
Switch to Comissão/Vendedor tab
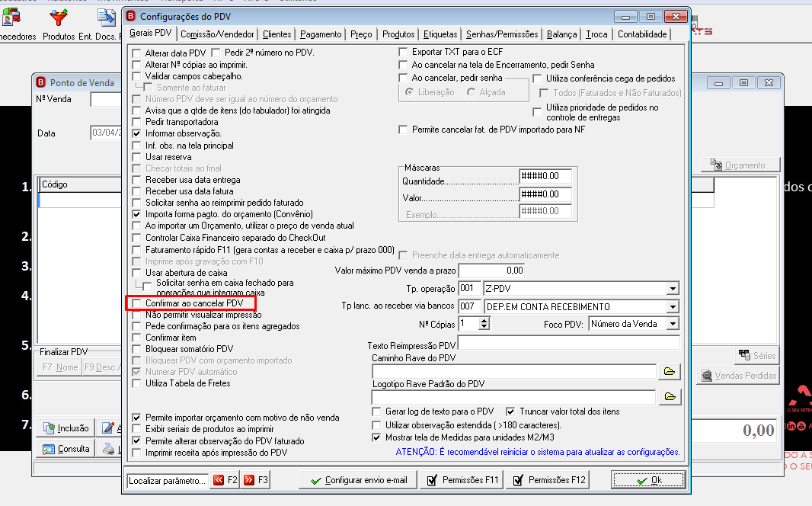click(217, 34)
